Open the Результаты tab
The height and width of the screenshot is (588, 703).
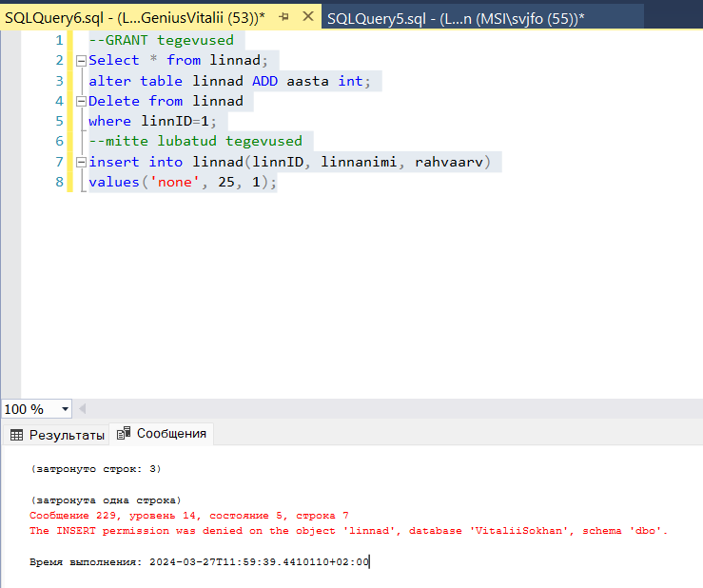[x=56, y=435]
